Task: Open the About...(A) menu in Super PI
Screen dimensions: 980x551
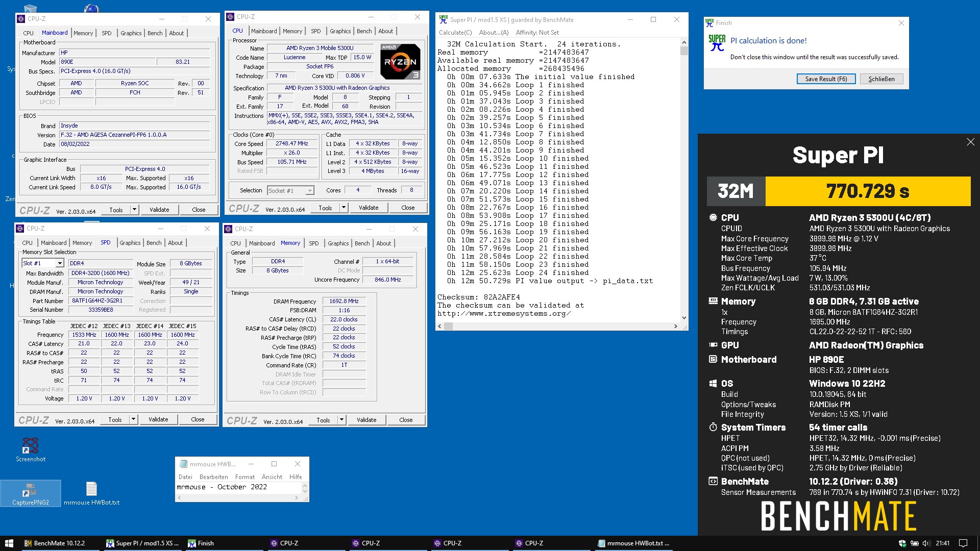Action: point(494,33)
